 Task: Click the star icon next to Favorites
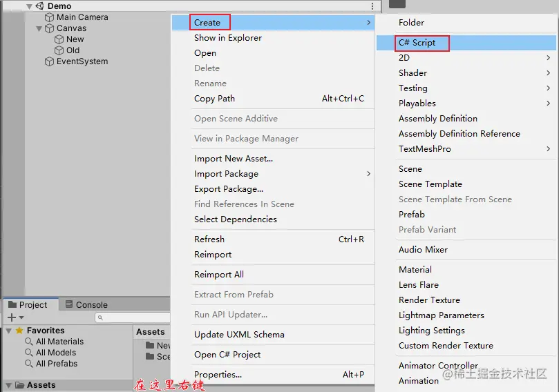(19, 331)
